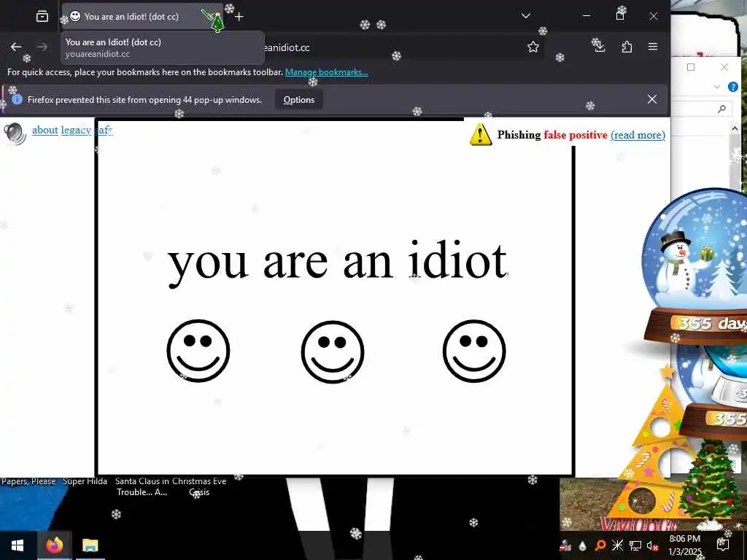
Task: Select the 'You are an Idiot! (dot cc)' tab
Action: pos(142,17)
